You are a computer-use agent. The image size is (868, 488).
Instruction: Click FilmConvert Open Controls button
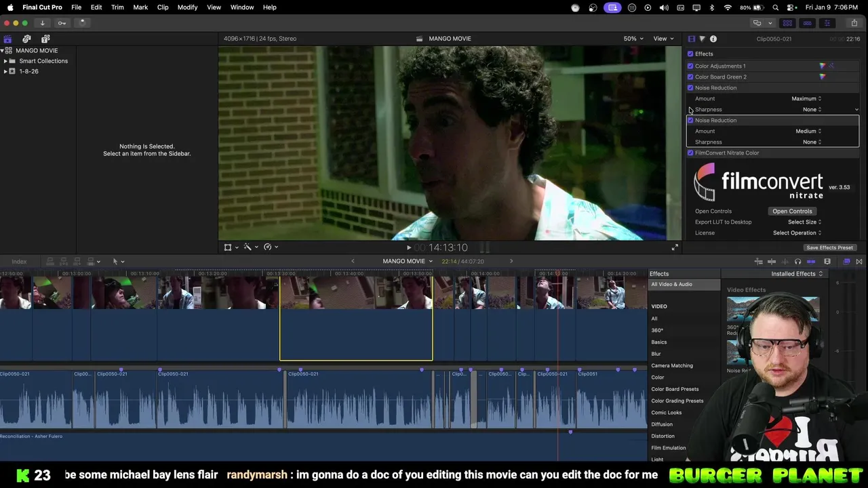click(x=792, y=211)
